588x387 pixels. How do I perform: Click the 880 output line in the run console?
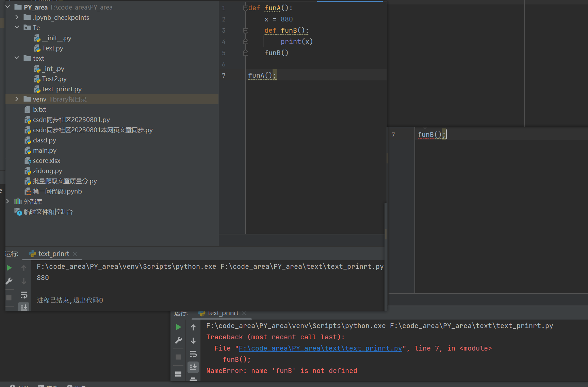43,278
